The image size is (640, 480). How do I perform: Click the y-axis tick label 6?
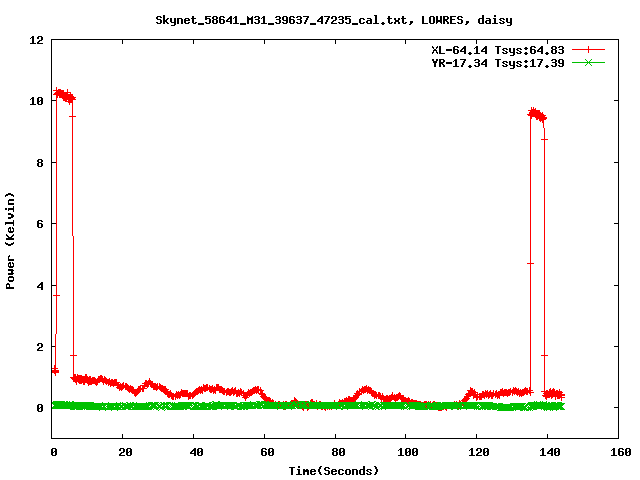(40, 224)
